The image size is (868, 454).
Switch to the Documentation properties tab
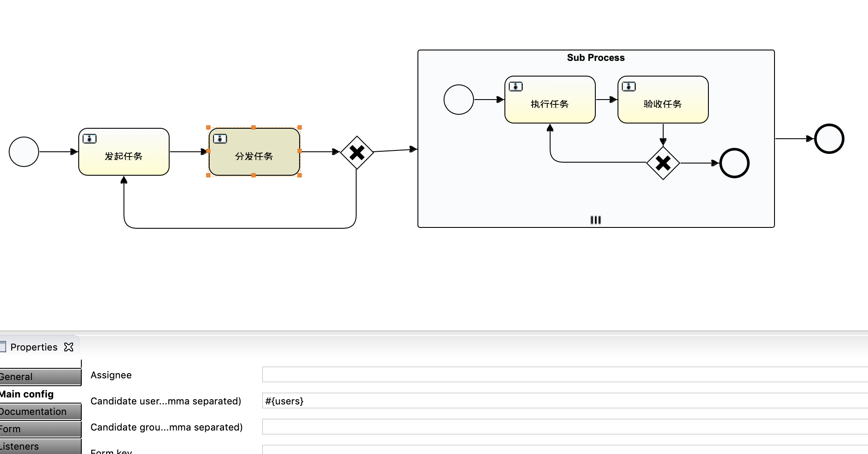pos(40,411)
